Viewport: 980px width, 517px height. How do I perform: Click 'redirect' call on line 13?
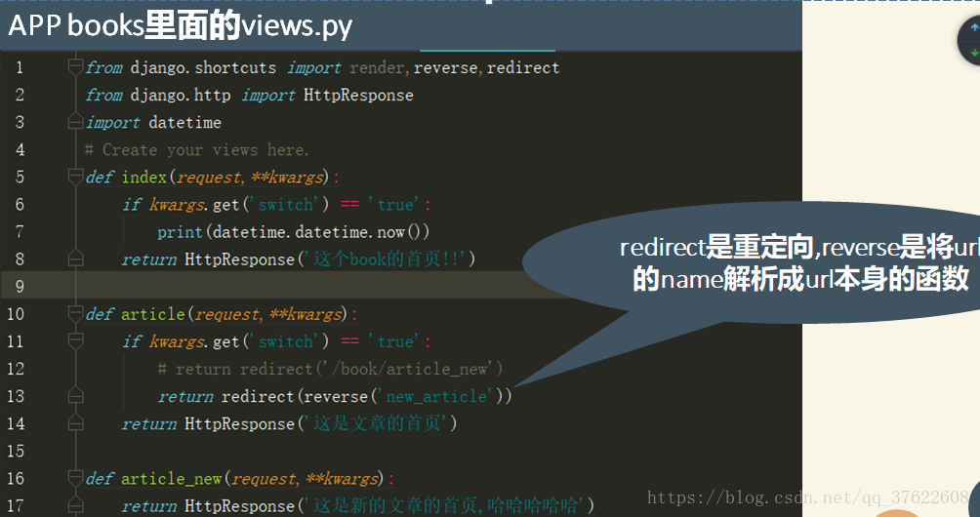click(258, 396)
